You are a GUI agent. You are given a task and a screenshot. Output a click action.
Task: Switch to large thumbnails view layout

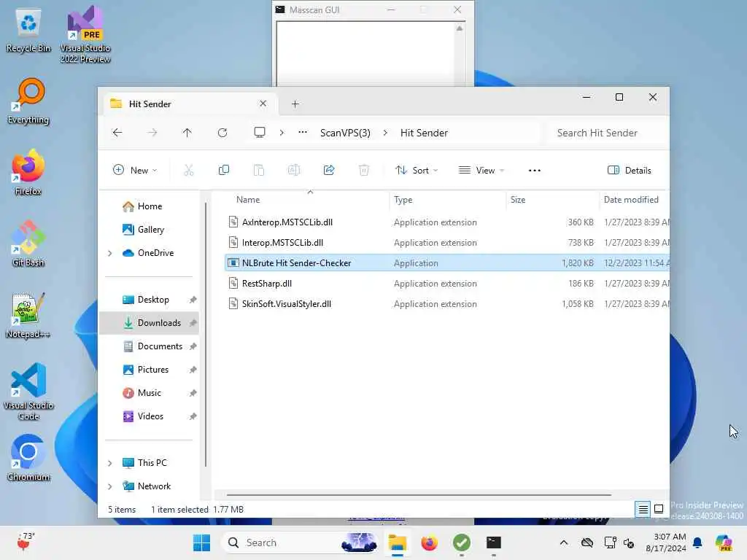[659, 509]
